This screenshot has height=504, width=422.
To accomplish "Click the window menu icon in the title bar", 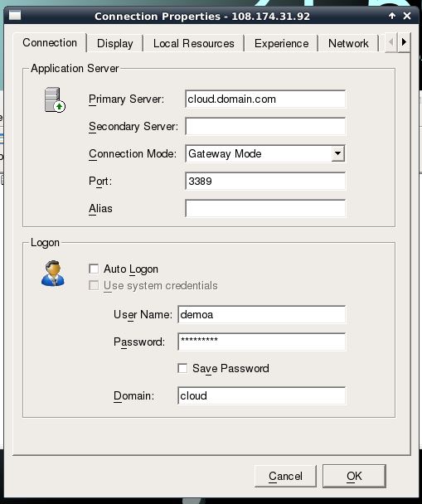I will pos(15,16).
